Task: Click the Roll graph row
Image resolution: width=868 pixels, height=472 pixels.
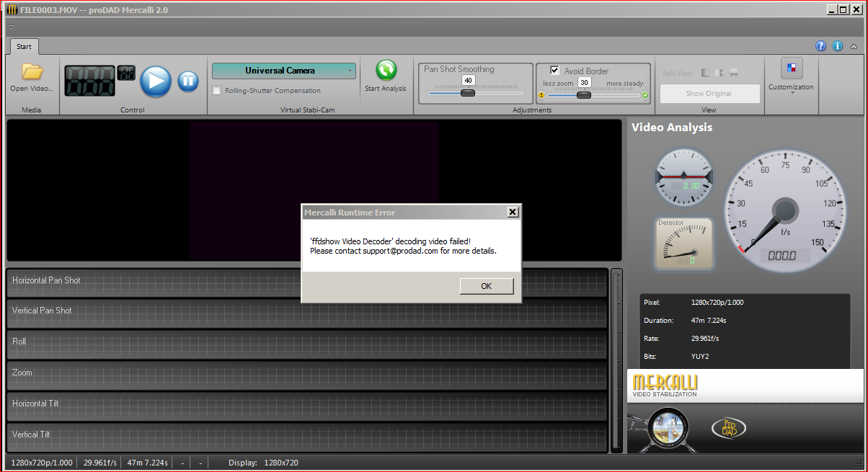Action: coord(306,344)
